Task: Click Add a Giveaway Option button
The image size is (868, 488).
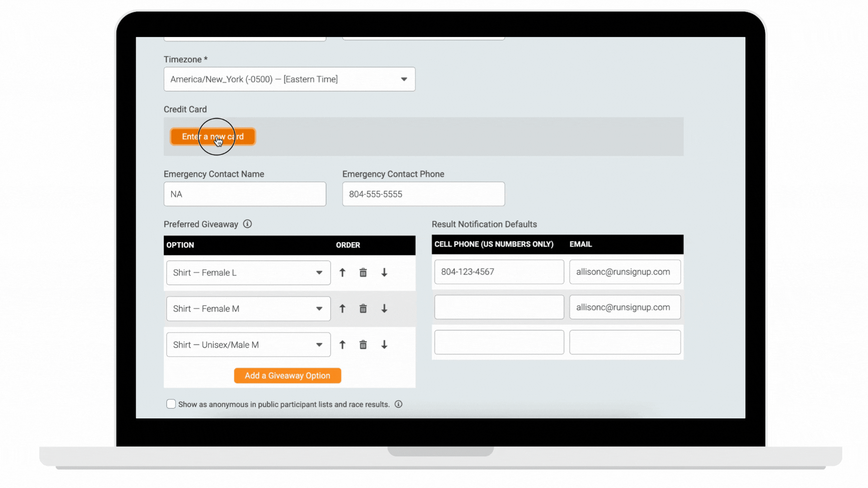Action: coord(288,375)
